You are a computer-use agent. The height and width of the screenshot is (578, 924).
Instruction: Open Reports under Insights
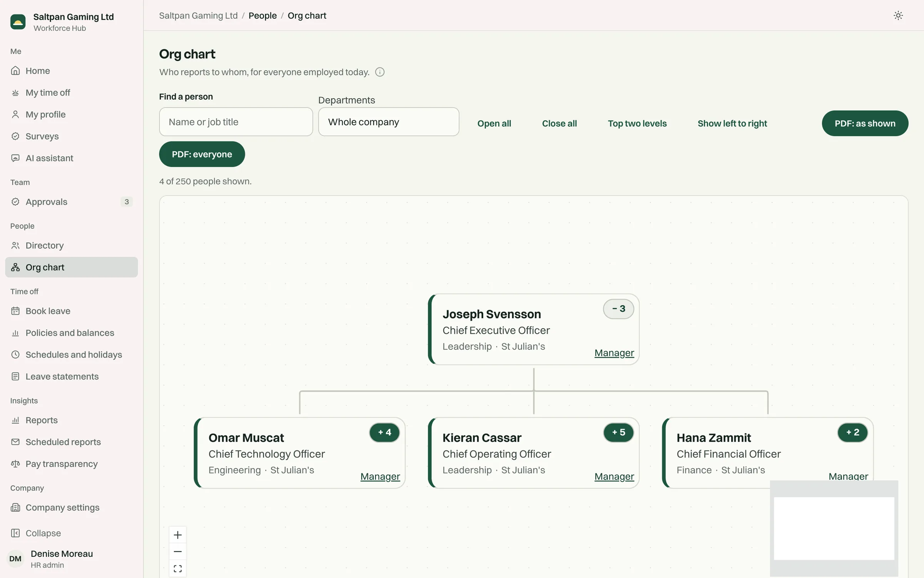click(71, 420)
